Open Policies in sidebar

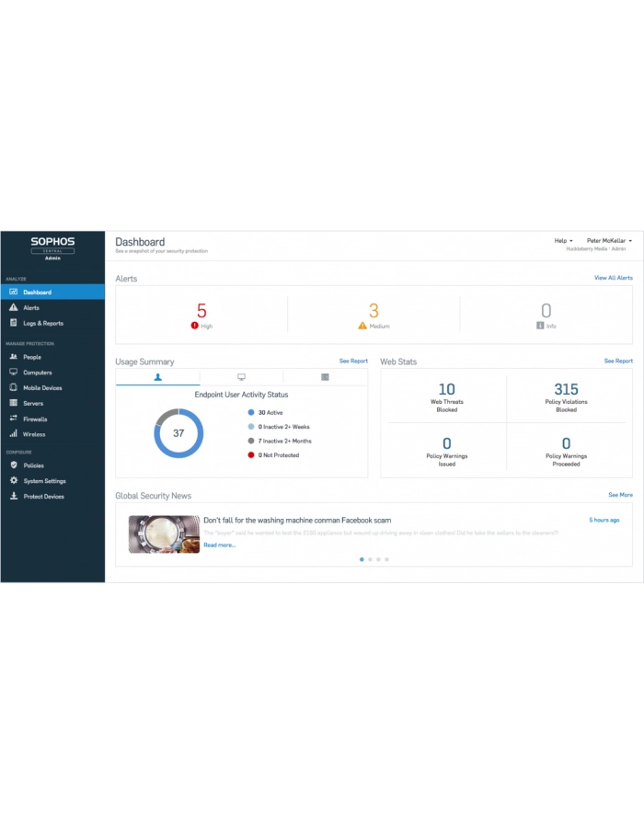[x=52, y=465]
